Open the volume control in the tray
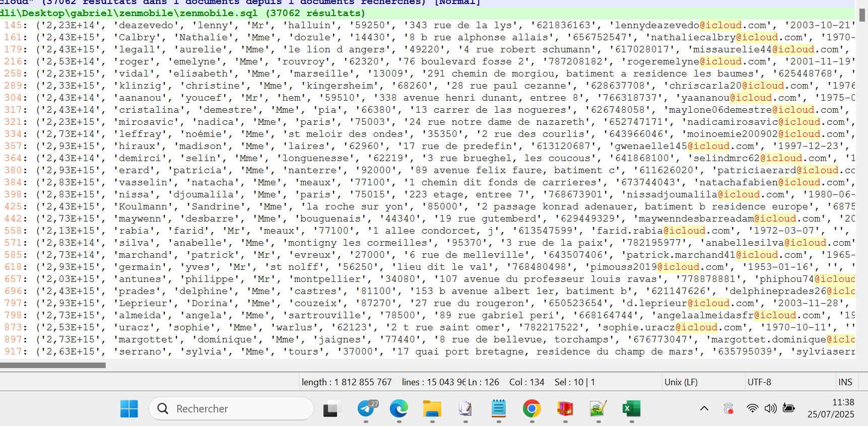The height and width of the screenshot is (426, 868). [770, 408]
